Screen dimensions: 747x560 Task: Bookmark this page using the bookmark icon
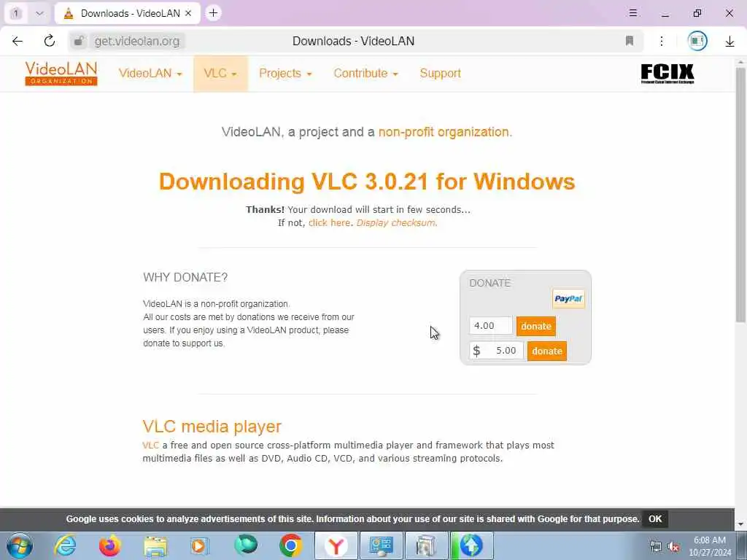click(630, 41)
